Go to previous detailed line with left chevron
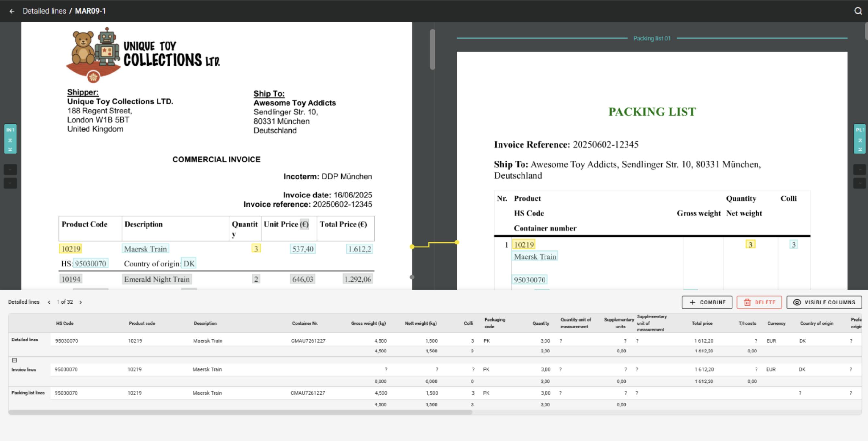Screen dimensions: 868x441 pyautogui.click(x=49, y=302)
